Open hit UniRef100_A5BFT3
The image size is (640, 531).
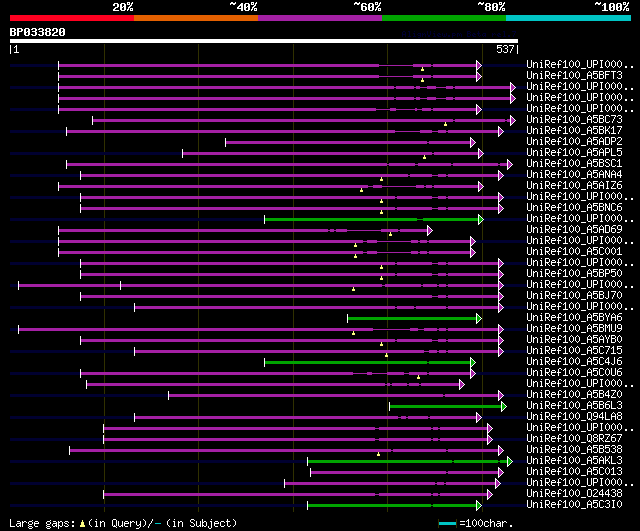pyautogui.click(x=574, y=76)
